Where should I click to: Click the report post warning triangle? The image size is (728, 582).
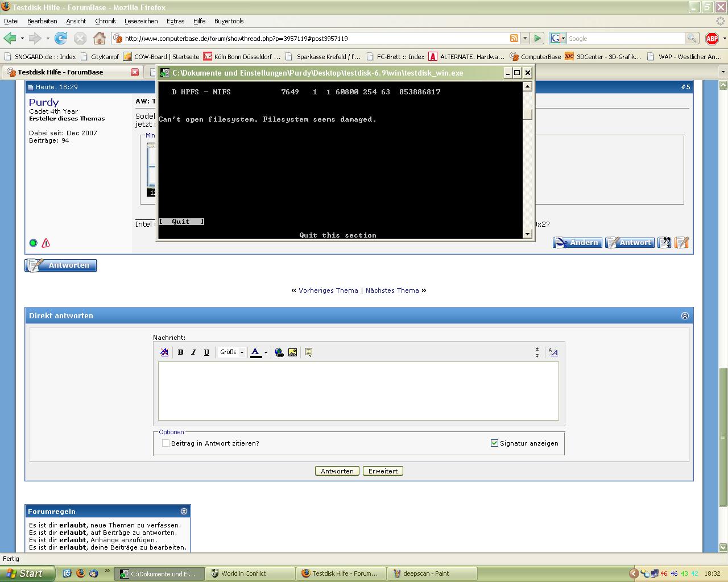[x=46, y=243]
